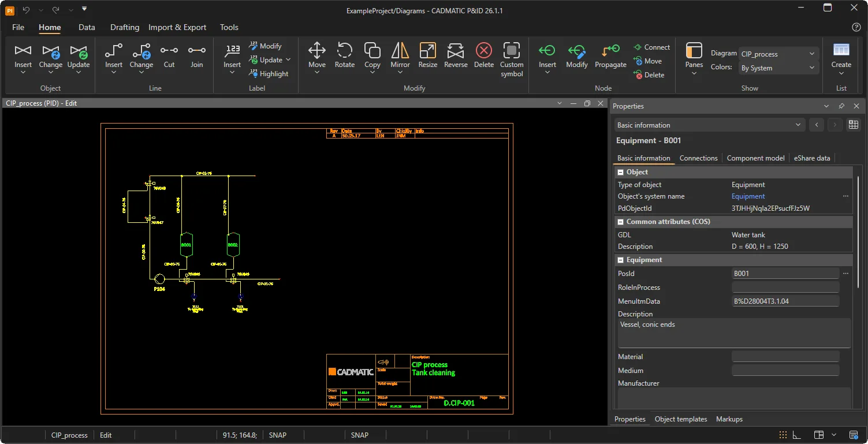Switch to the Data ribbon tab
Screen dimensions: 868x444
pos(87,27)
